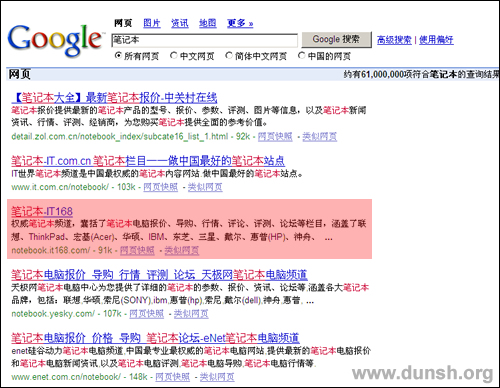The height and width of the screenshot is (388, 500).
Task: Open the 图片 search tab
Action: [152, 23]
